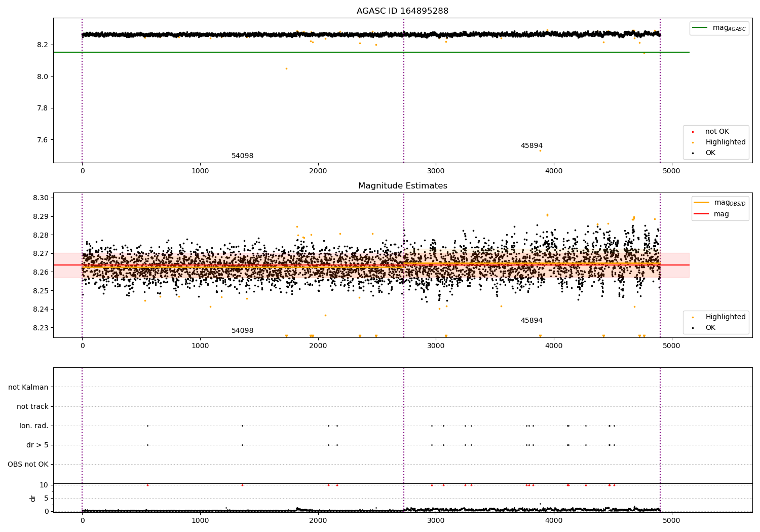Screen dimensions: 760x532
Task: Click the '8.23' y-axis tick label
Action: [41, 328]
